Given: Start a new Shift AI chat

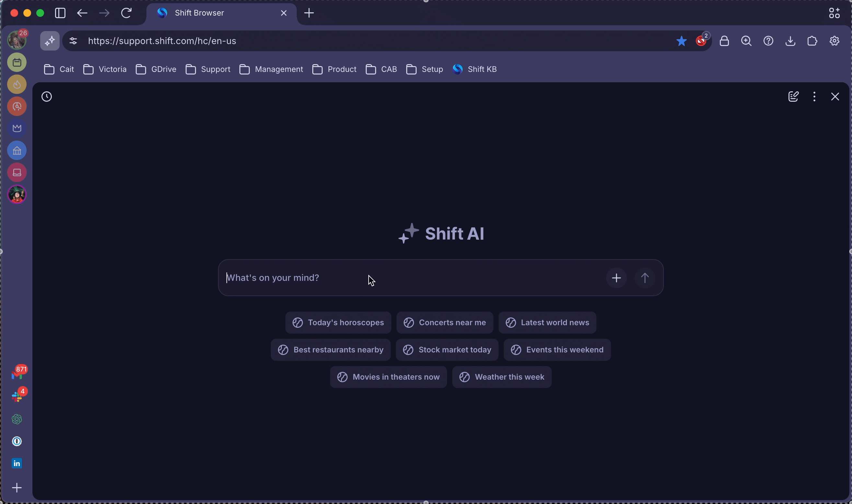Looking at the screenshot, I should click(x=793, y=97).
